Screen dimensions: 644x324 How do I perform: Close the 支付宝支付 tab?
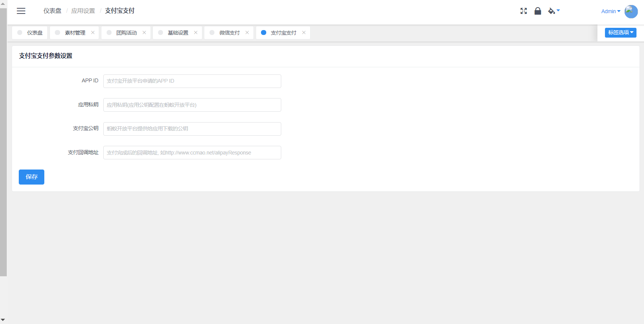(x=304, y=33)
